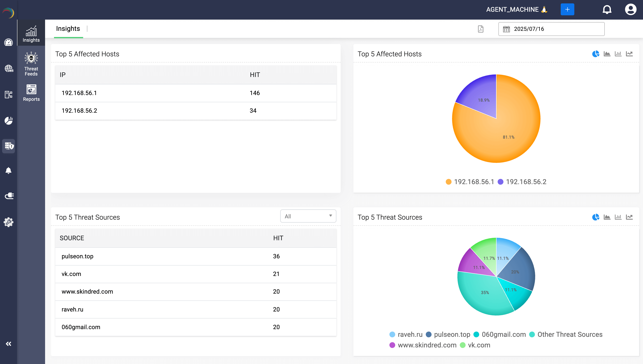Viewport: 643px width, 364px height.
Task: Open the Reports section
Action: tap(31, 92)
